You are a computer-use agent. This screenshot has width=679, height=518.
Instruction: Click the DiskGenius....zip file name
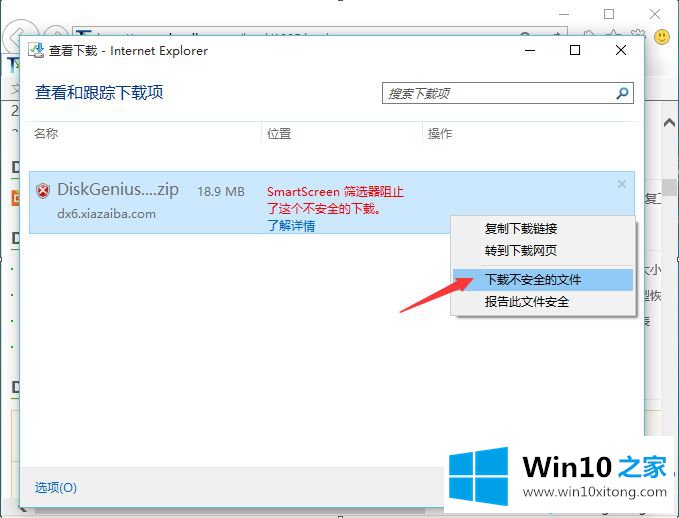pyautogui.click(x=118, y=190)
